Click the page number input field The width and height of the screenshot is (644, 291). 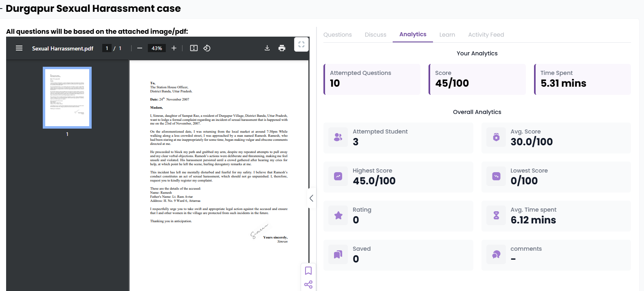[107, 48]
